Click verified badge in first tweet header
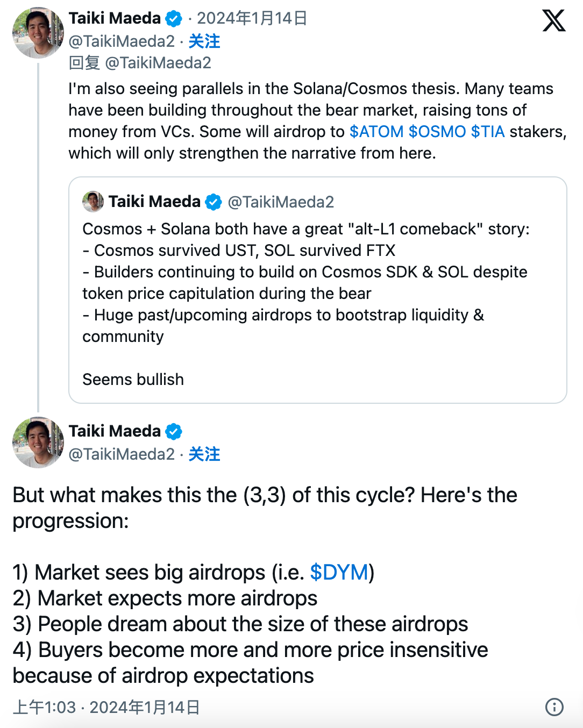Screen dimensions: 583x728 (x=174, y=19)
